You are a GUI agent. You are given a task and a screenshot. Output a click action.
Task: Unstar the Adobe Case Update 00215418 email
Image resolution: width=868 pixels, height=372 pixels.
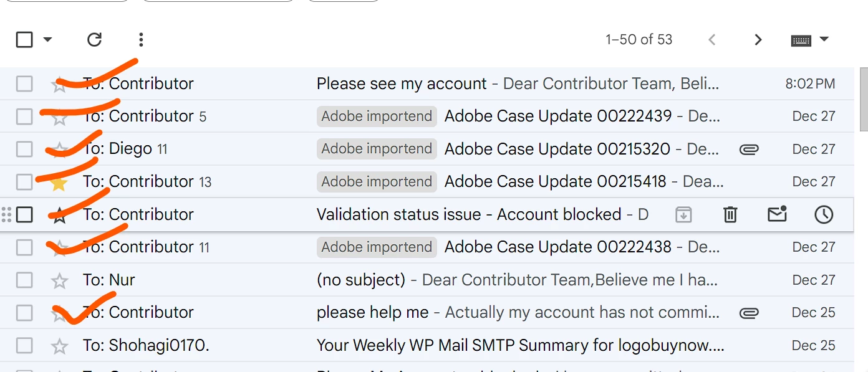pyautogui.click(x=59, y=183)
